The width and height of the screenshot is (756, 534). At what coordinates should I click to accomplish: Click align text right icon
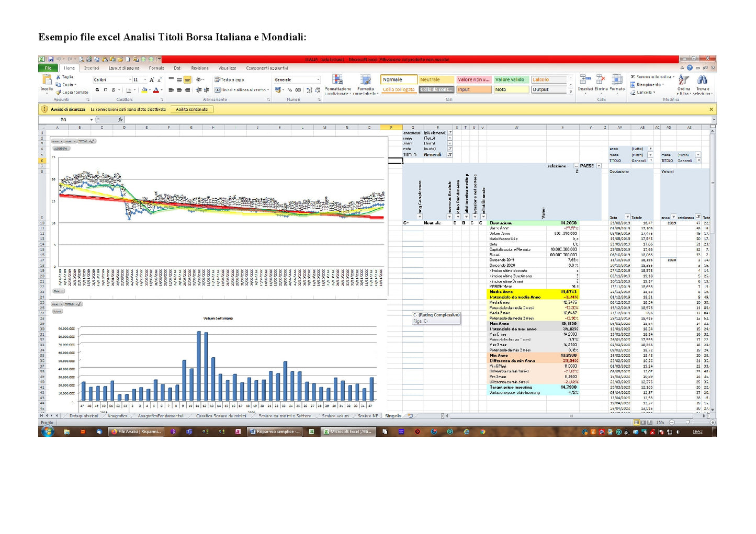point(187,90)
